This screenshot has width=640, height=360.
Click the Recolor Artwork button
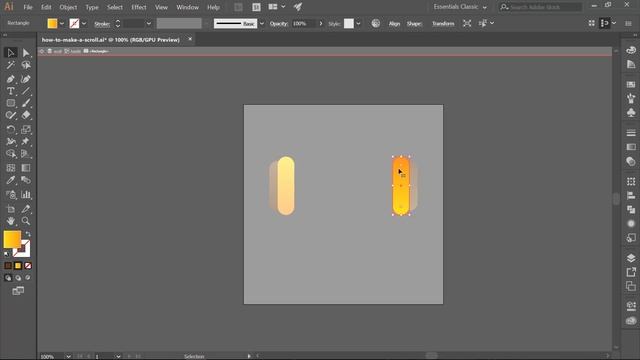coord(376,24)
